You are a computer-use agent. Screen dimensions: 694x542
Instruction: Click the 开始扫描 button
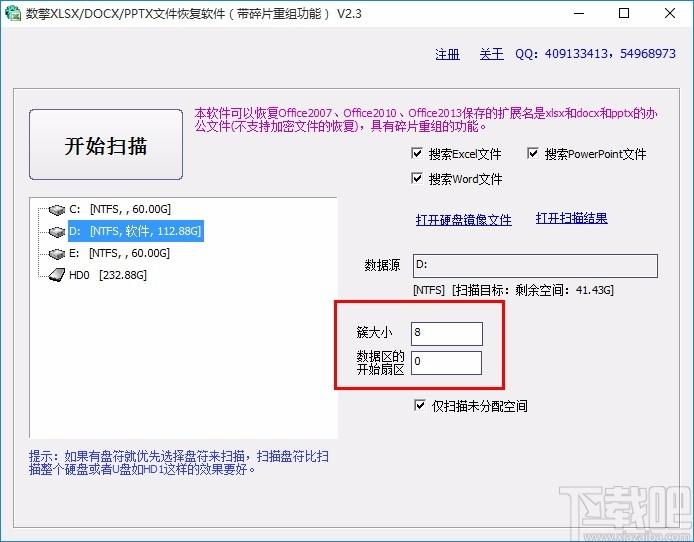[106, 145]
